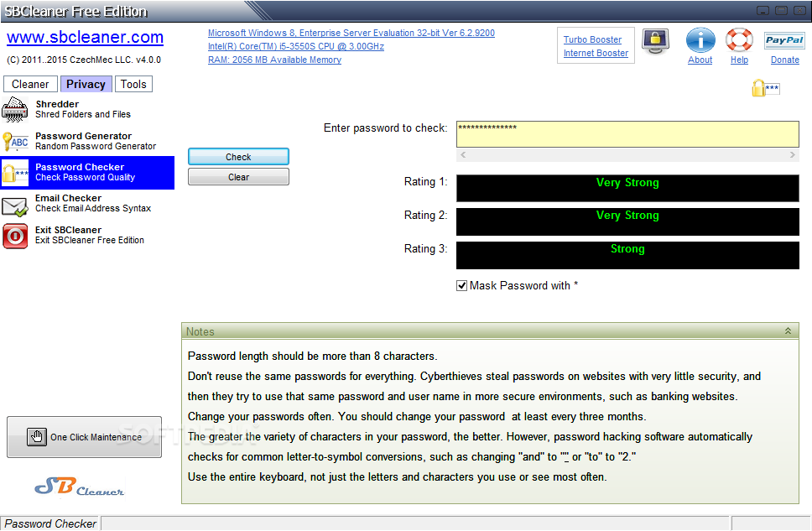Maximize the SBCleaner window
Image resolution: width=812 pixels, height=531 pixels.
782,10
